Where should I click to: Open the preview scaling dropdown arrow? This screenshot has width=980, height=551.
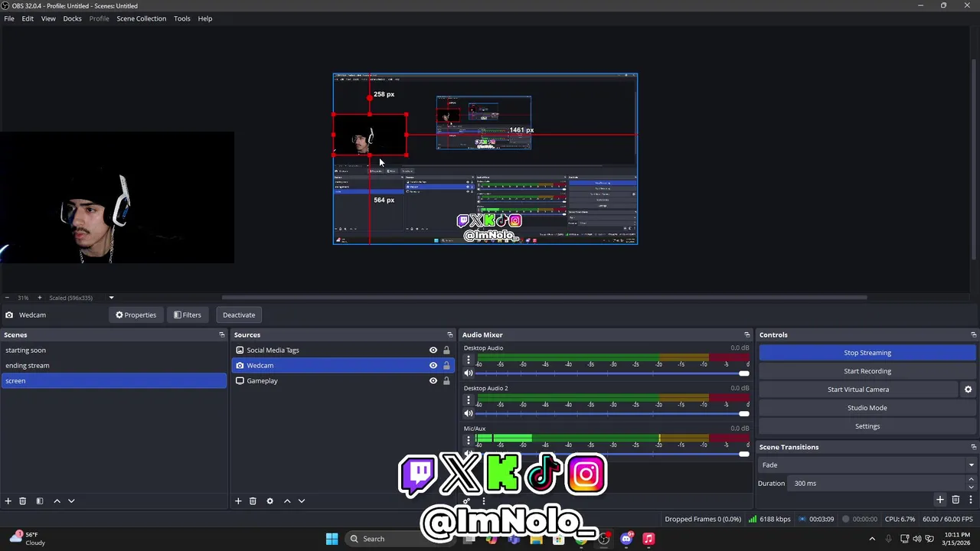111,298
